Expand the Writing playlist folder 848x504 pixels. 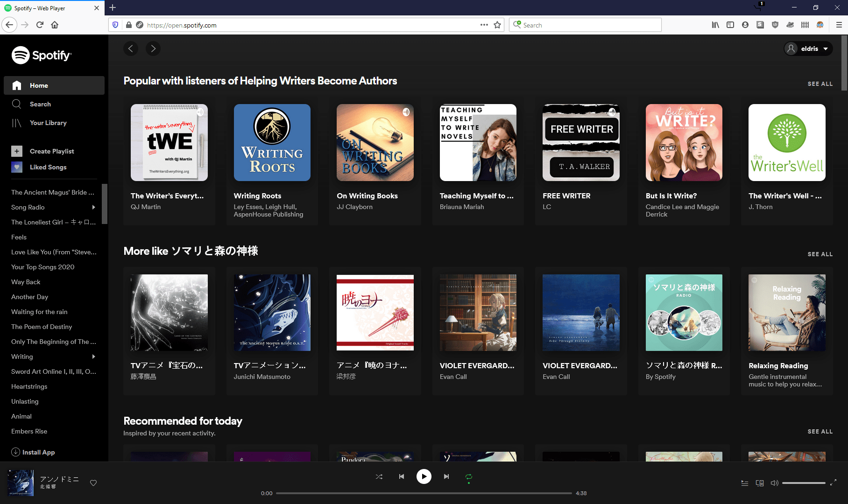(x=94, y=357)
